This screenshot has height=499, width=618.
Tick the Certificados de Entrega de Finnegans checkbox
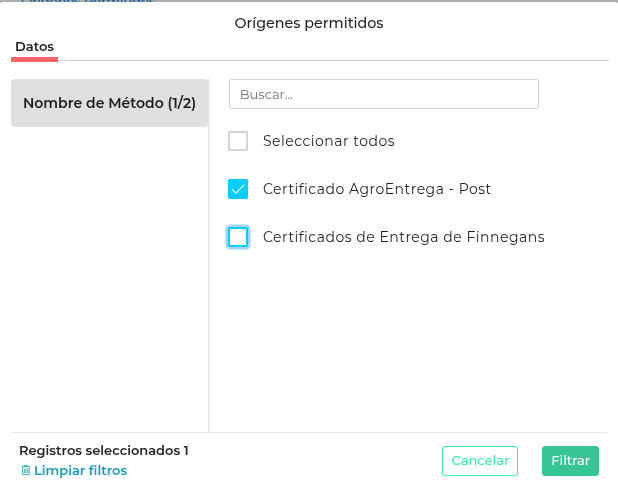coord(238,237)
